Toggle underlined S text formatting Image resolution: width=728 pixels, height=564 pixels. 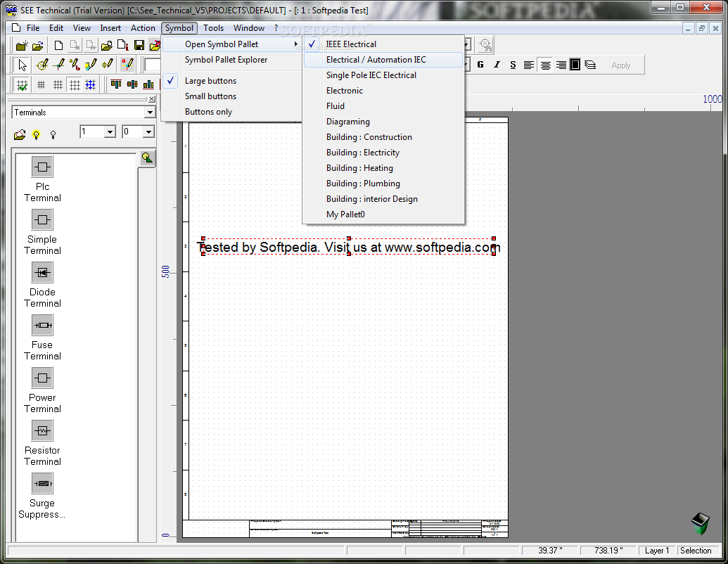(513, 65)
